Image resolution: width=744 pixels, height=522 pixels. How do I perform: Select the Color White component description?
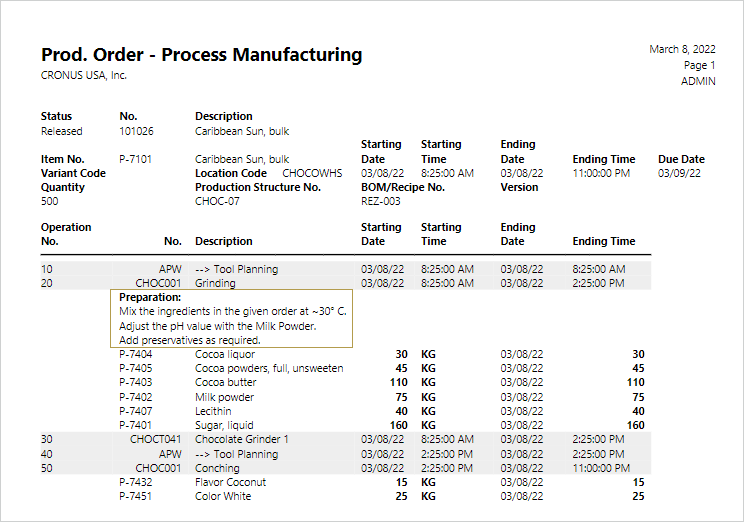(223, 496)
